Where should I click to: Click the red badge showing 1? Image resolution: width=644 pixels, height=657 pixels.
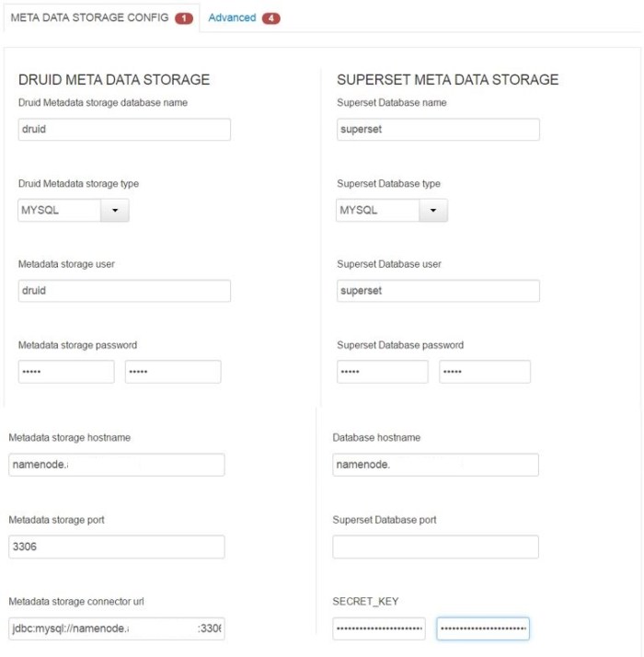(x=183, y=18)
